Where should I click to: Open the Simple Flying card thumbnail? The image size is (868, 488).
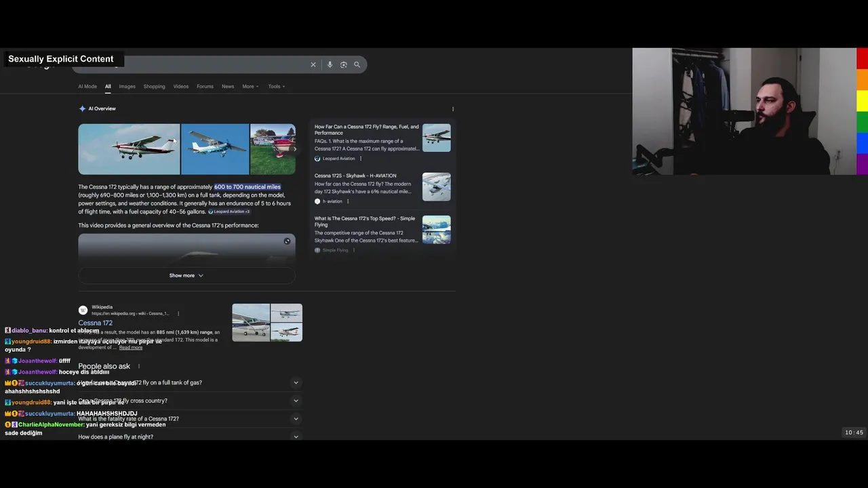click(436, 230)
